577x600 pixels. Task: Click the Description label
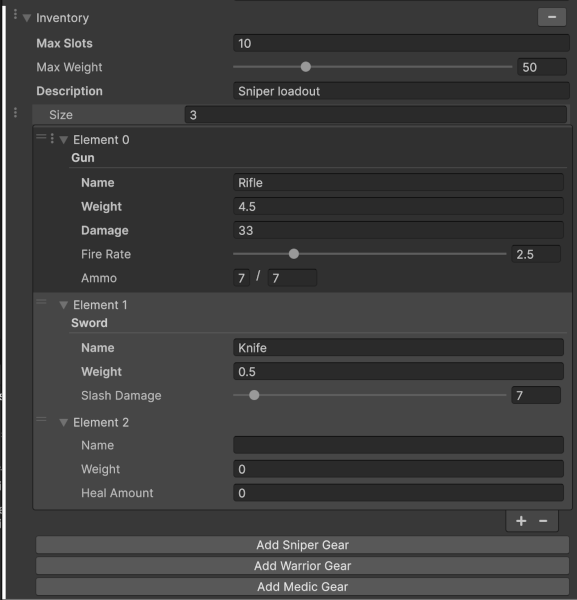(x=69, y=91)
